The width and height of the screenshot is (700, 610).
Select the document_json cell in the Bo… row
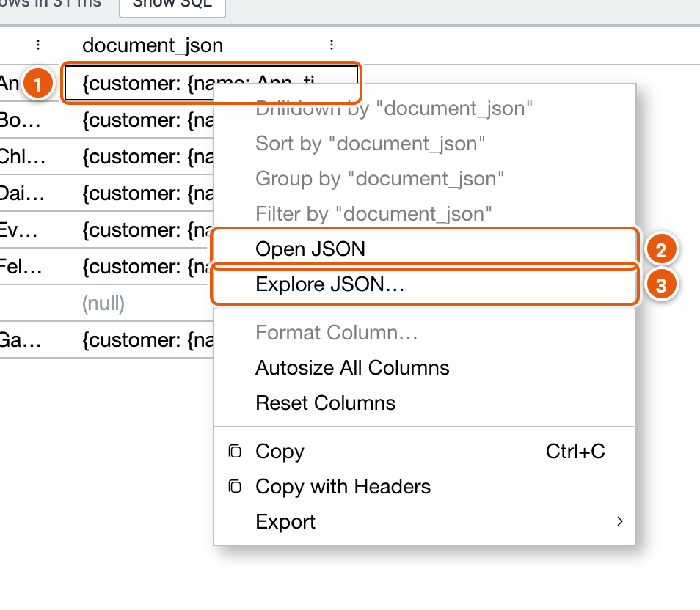pos(139,120)
